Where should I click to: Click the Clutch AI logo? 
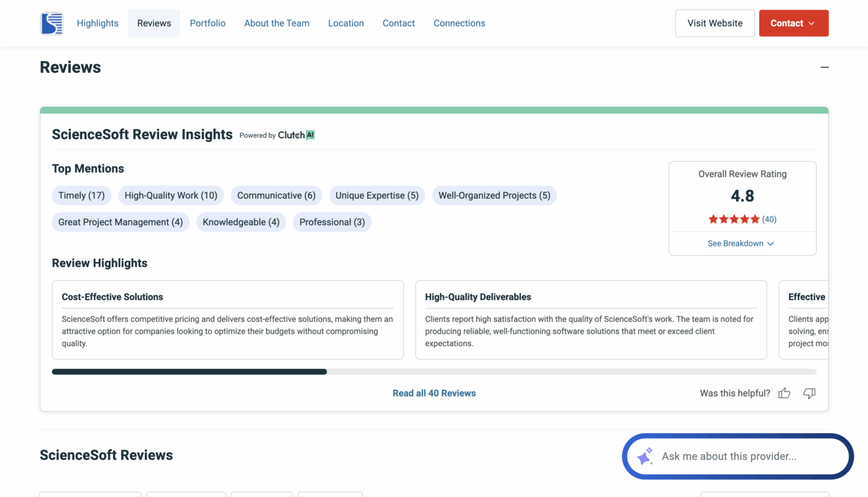[296, 135]
